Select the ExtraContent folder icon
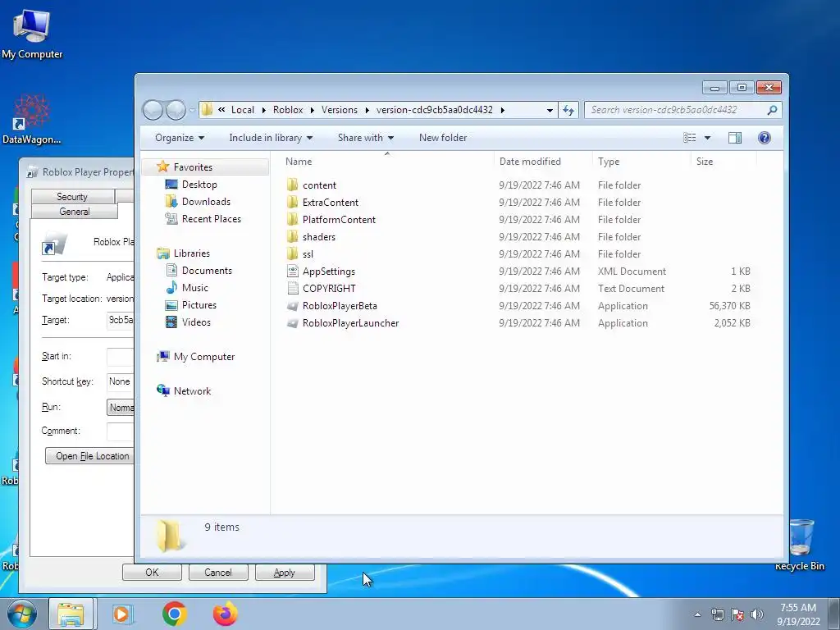Screen dimensions: 840x630 [x=293, y=202]
